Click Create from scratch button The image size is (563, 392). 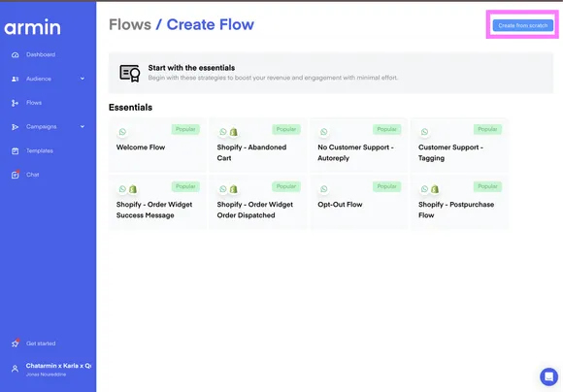523,25
